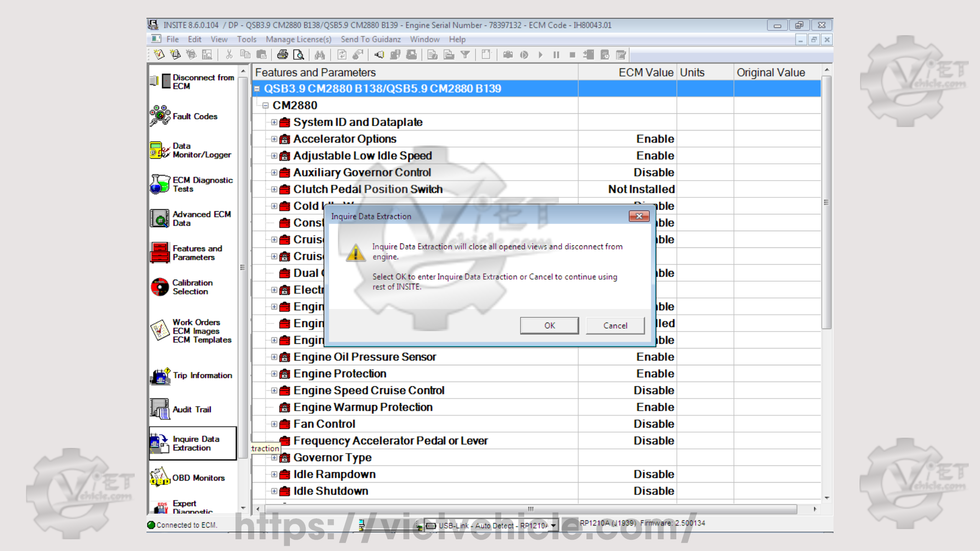Open the Tools menu

247,39
